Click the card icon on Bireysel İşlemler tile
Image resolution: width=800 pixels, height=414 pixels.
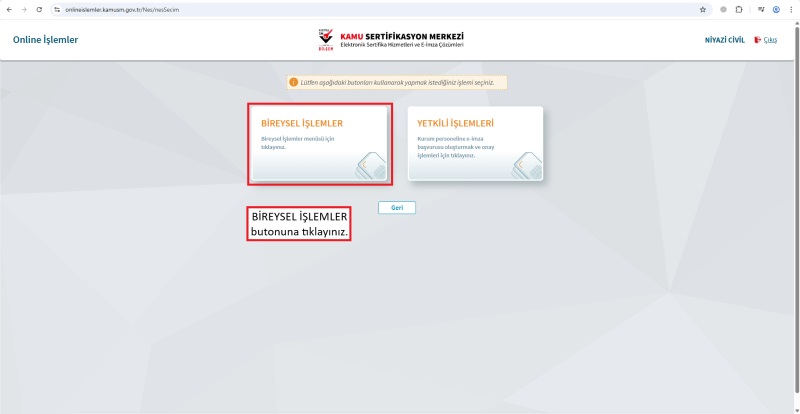click(x=370, y=166)
